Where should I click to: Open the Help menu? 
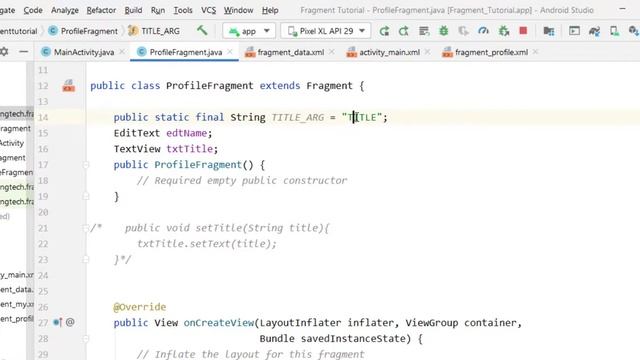(x=270, y=10)
